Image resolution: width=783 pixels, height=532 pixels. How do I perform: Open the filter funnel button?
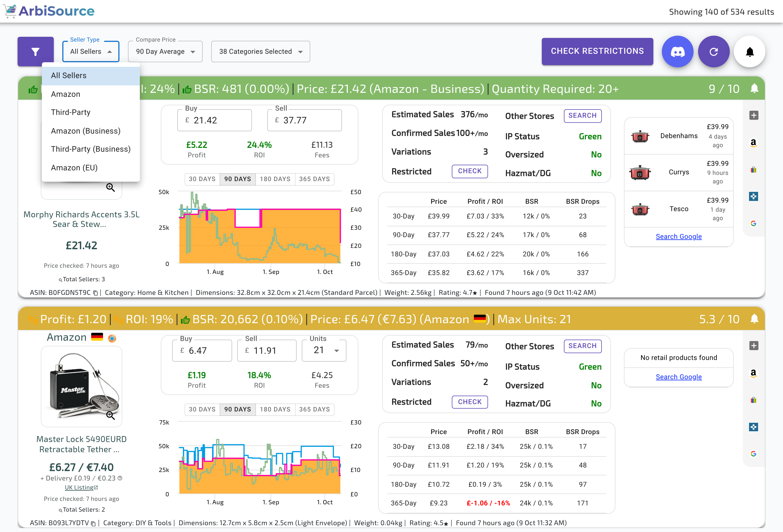point(36,51)
